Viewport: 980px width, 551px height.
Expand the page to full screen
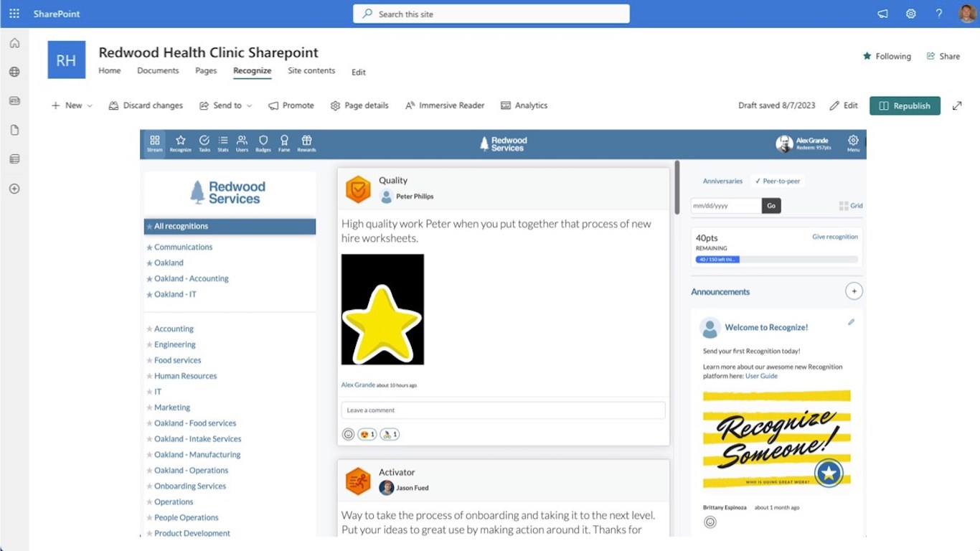coord(957,105)
